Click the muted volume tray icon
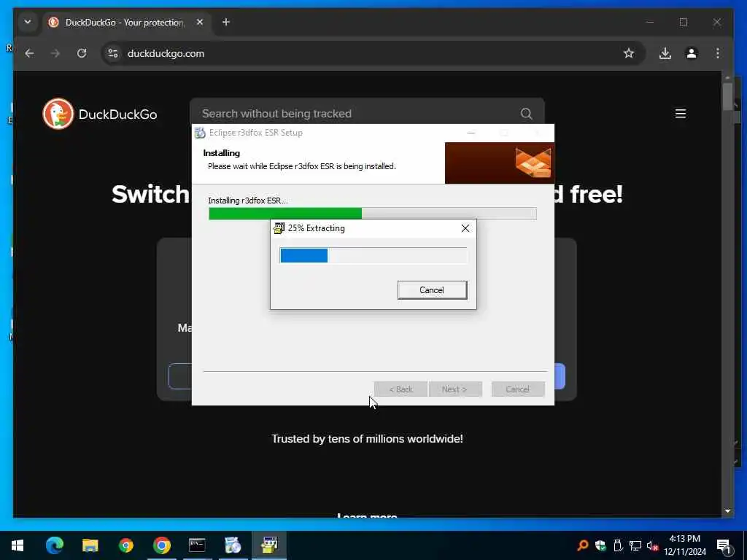Screen dimensions: 747x560 coord(652,545)
